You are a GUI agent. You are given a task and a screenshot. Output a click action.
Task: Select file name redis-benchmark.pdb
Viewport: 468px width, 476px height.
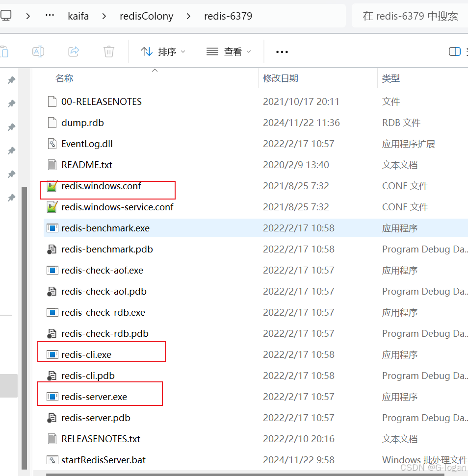click(107, 249)
